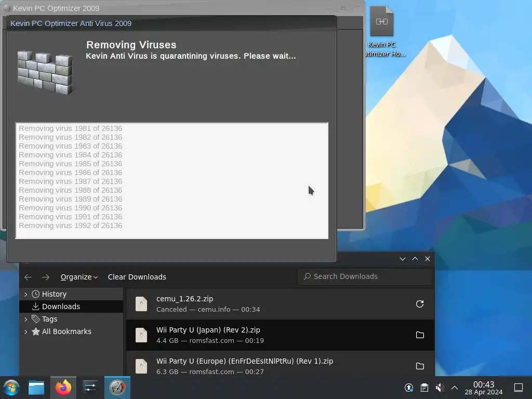Open the clock and calendar
This screenshot has height=399, width=532.
click(484, 388)
